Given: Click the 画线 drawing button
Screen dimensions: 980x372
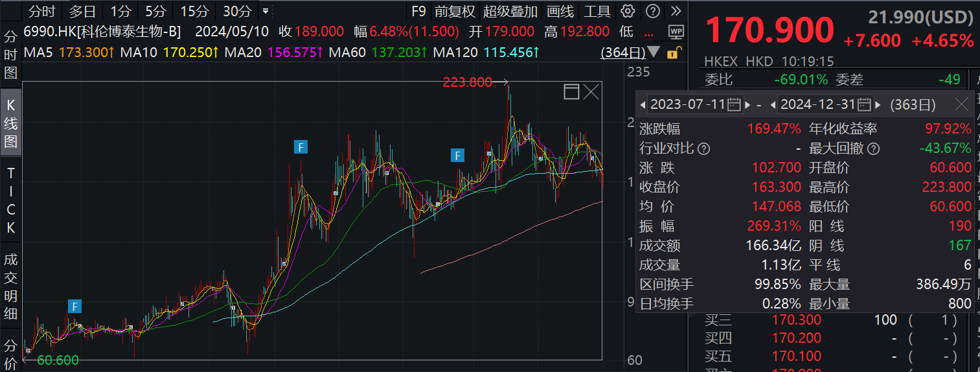Looking at the screenshot, I should (560, 11).
